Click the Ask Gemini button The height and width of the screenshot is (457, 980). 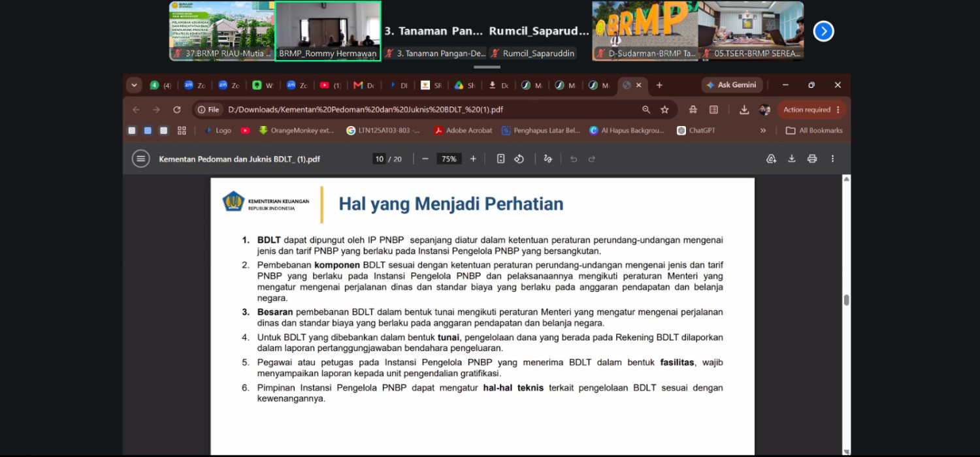pos(731,85)
